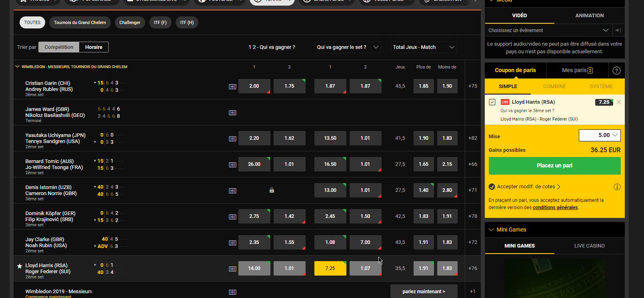Collapse the Mini Games section
The width and height of the screenshot is (644, 298).
[x=491, y=230]
